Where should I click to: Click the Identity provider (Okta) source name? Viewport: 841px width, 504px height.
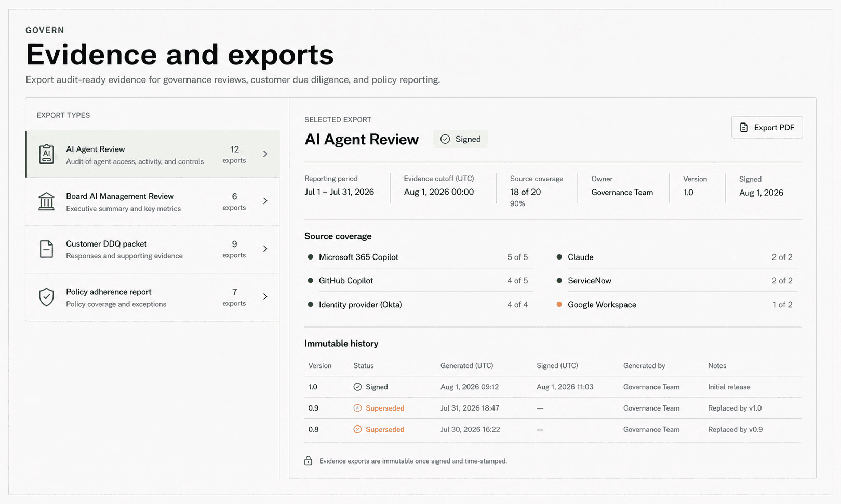tap(361, 305)
